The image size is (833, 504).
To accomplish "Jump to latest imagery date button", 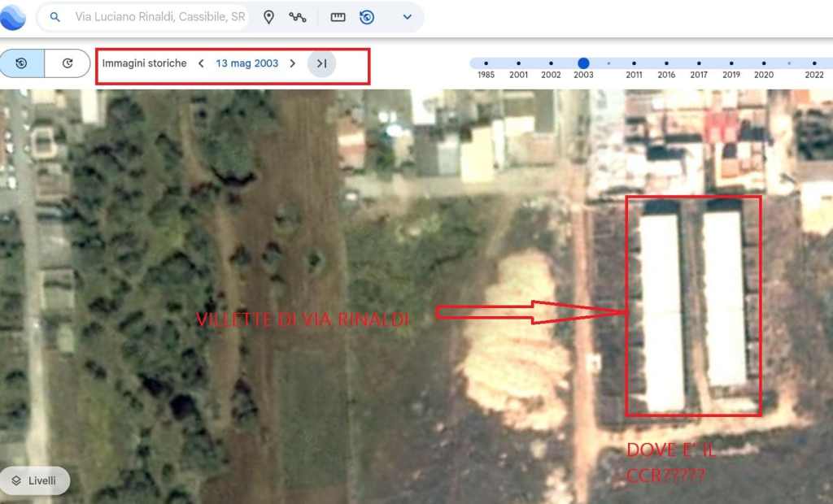I will pyautogui.click(x=321, y=63).
